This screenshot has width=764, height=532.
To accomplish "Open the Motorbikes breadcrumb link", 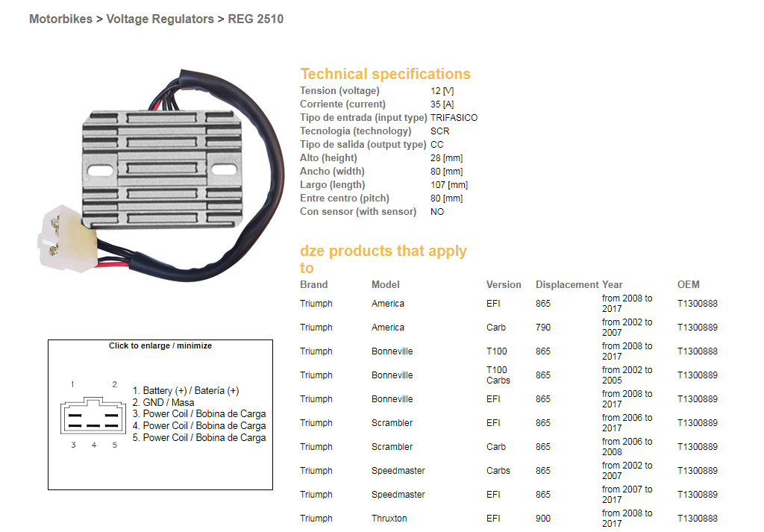I will 60,19.
